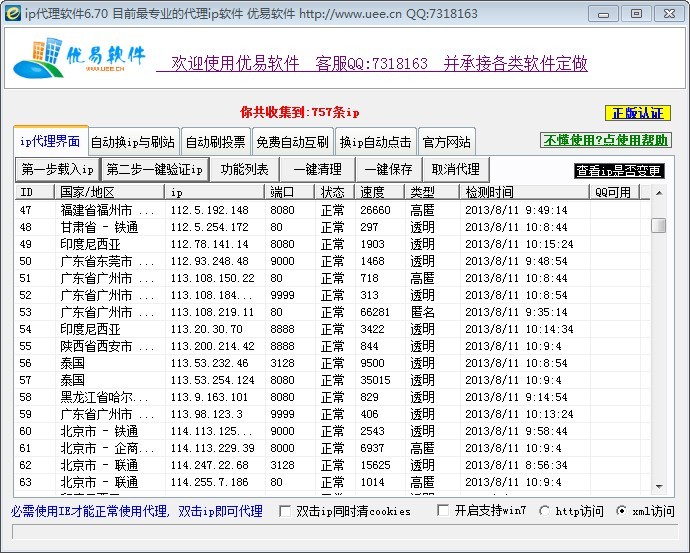This screenshot has width=690, height=553.
Task: Select the http访问 radio button
Action: [545, 511]
